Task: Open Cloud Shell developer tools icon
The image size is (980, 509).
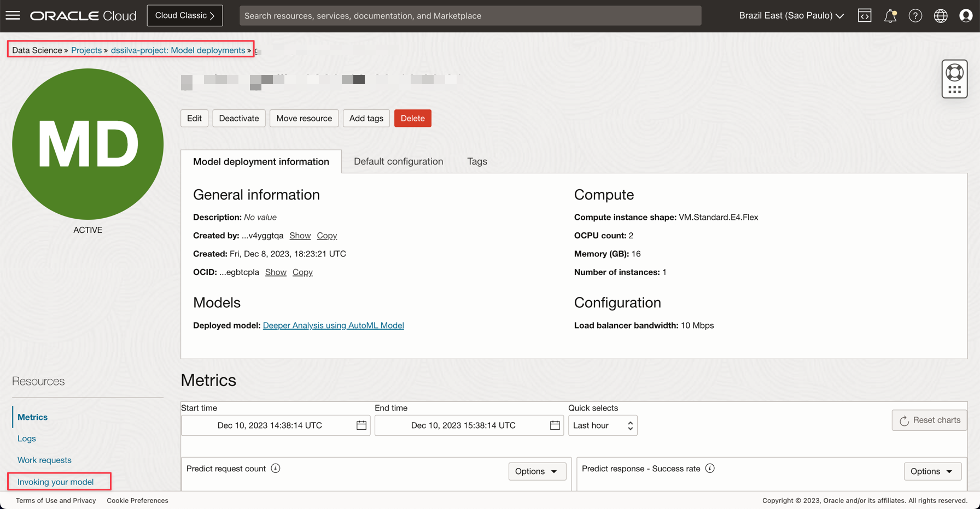Action: click(x=865, y=16)
